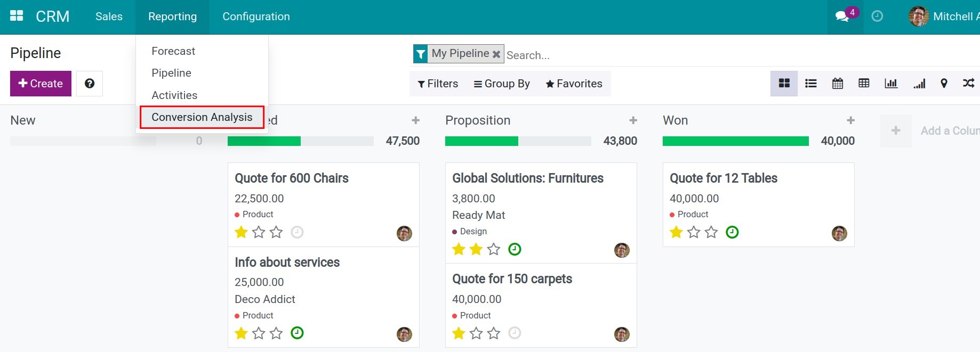Toggle third star on Global Solutions: Furnitures
The width and height of the screenshot is (980, 352).
tap(494, 249)
